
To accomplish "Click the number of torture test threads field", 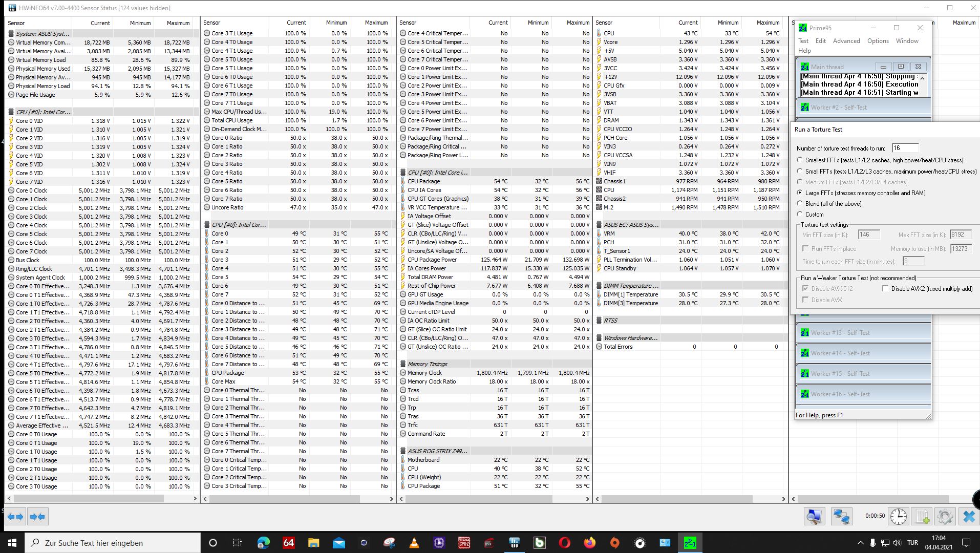I will pyautogui.click(x=905, y=148).
